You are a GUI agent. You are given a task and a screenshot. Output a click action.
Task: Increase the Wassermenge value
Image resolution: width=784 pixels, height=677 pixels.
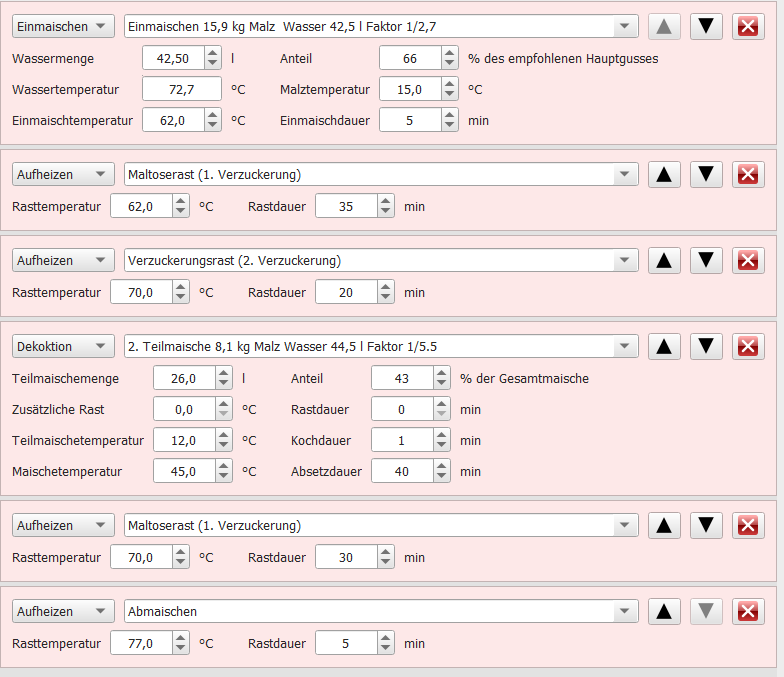212,53
